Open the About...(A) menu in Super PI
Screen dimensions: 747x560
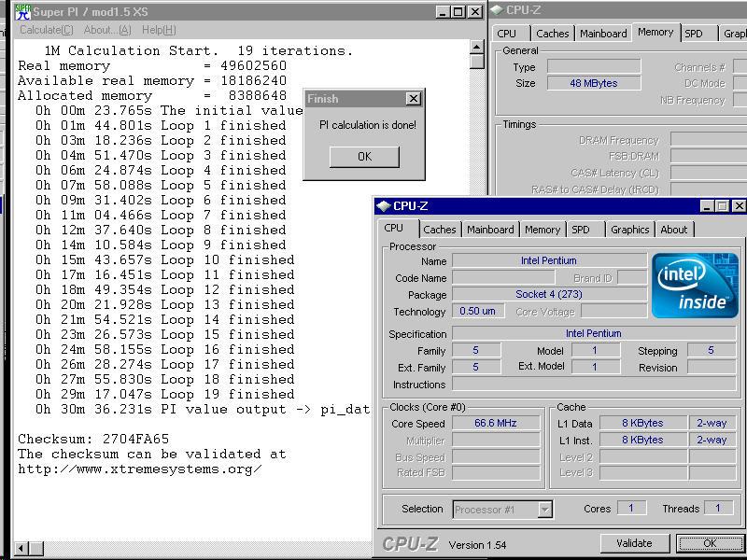pyautogui.click(x=107, y=30)
